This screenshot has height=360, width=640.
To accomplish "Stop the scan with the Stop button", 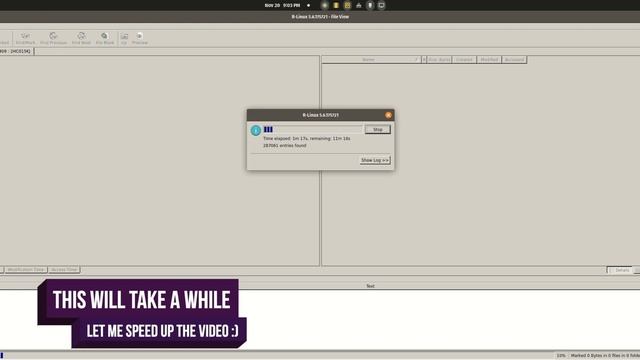I will tap(378, 129).
